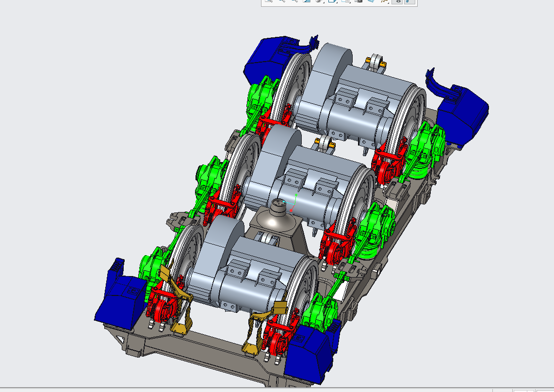Toggle the eye visibility button in toolbar
554x392 pixels.
pyautogui.click(x=398, y=1)
